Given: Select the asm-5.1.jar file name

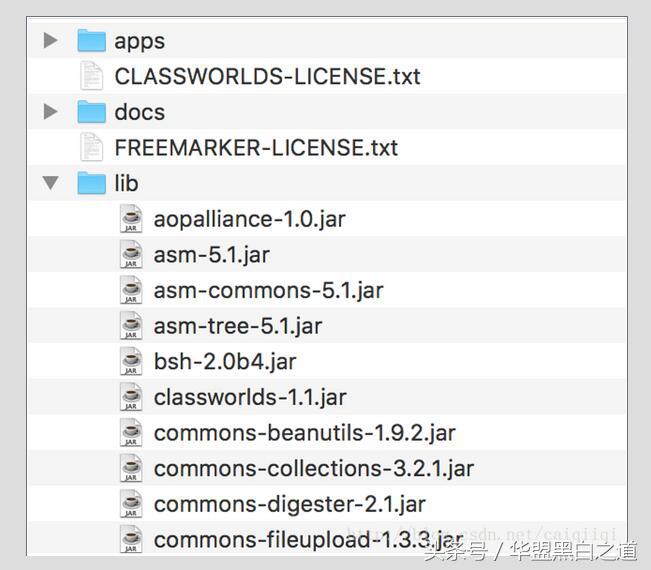Looking at the screenshot, I should point(212,256).
